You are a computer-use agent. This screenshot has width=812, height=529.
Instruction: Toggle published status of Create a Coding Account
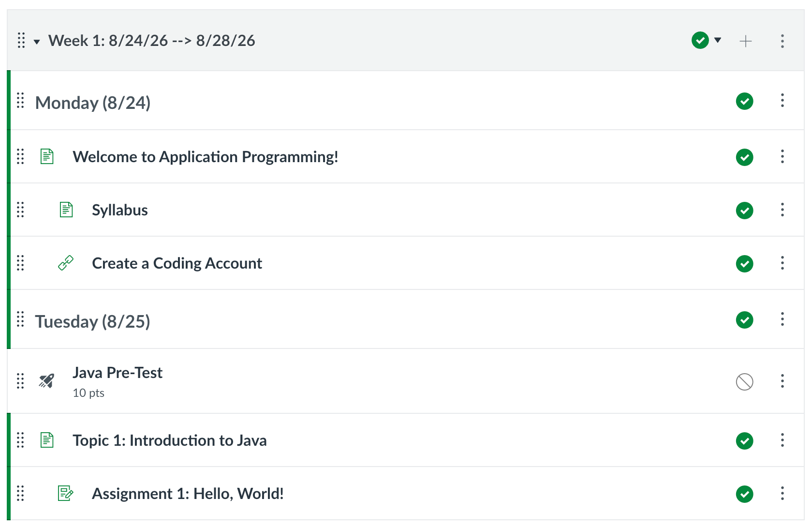pos(745,264)
